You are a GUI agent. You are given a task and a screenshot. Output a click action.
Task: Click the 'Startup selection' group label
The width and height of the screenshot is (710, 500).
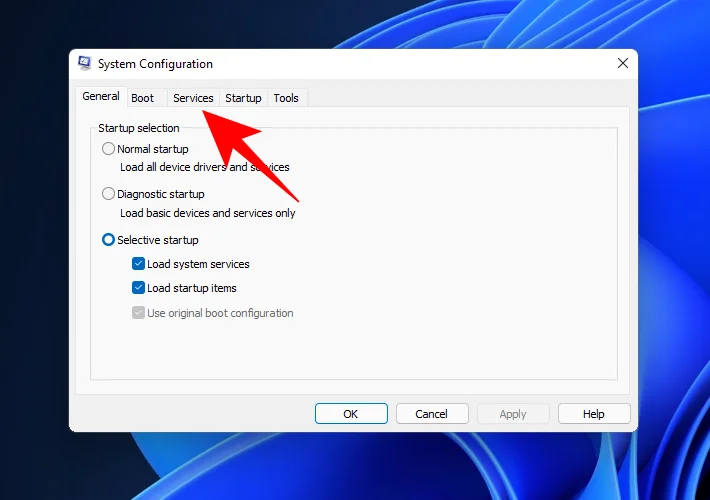coord(139,128)
